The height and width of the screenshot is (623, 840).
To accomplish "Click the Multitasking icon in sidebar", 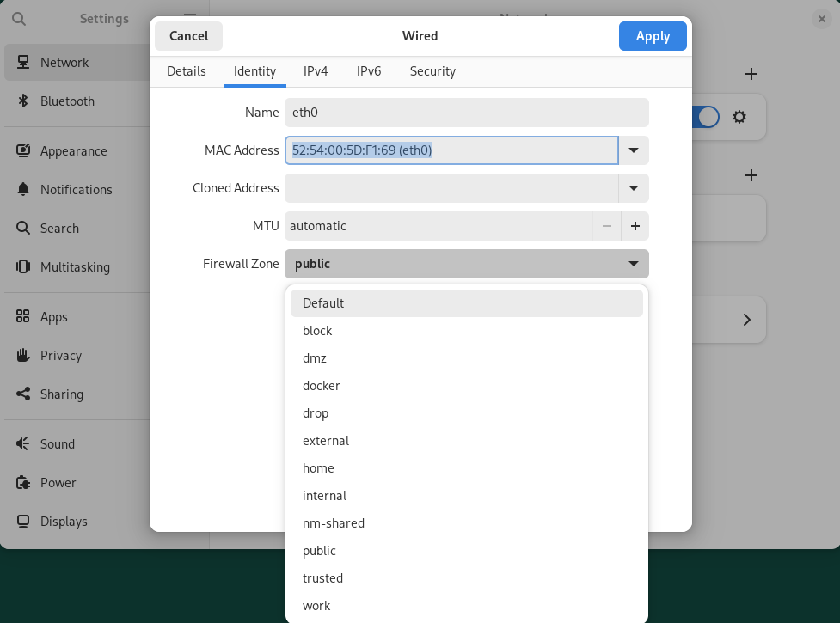I will click(23, 267).
